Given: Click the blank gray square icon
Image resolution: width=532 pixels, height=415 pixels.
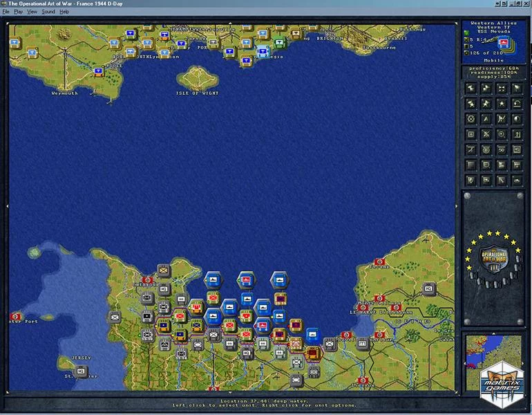Looking at the screenshot, I should [x=471, y=165].
